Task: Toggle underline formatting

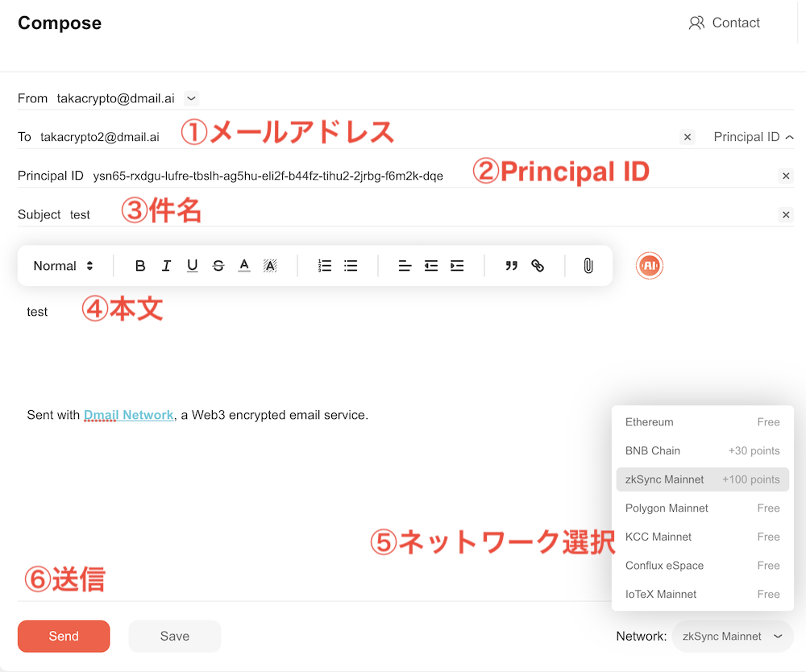Action: [x=192, y=265]
